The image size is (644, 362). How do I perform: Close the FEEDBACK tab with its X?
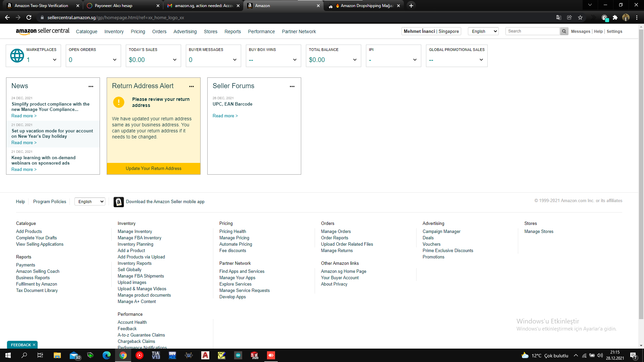pyautogui.click(x=34, y=345)
